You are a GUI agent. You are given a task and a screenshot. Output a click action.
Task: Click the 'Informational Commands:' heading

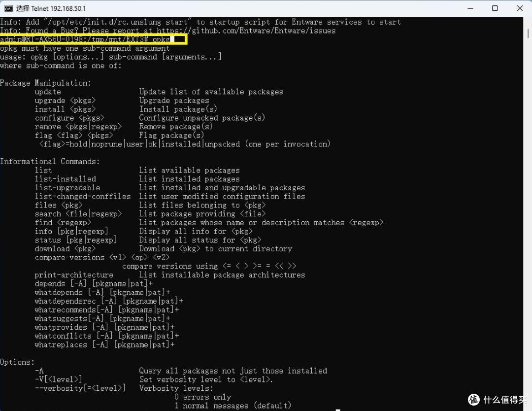click(x=50, y=162)
